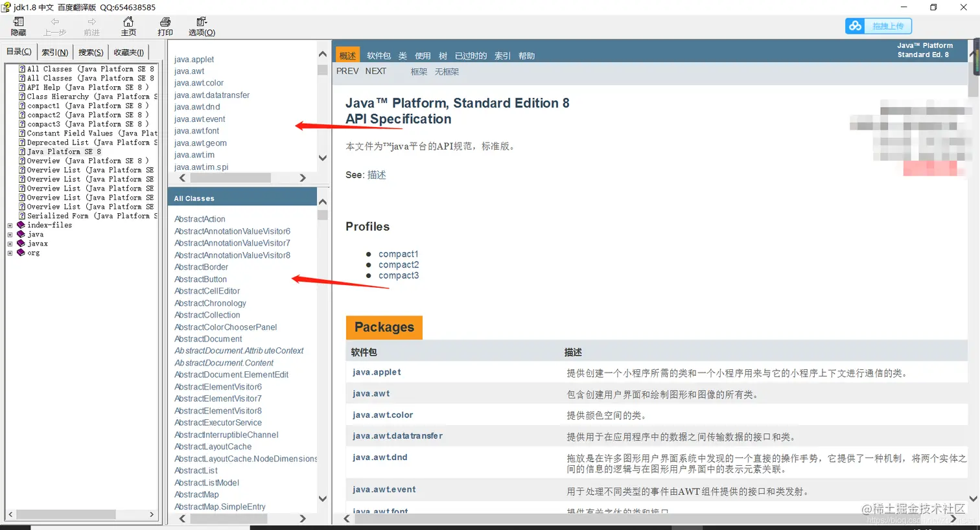Click the 前进 (Forward) arrow icon
This screenshot has width=980, height=530.
pos(91,22)
